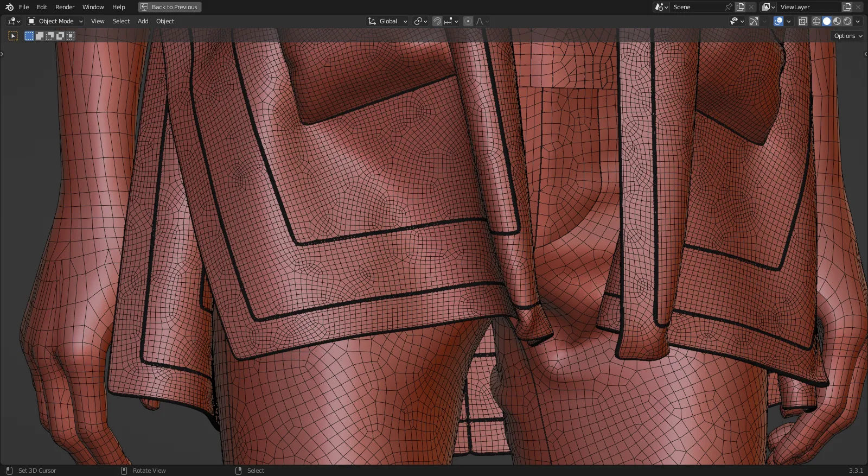Toggle proportional editing
The width and height of the screenshot is (868, 476).
point(468,21)
